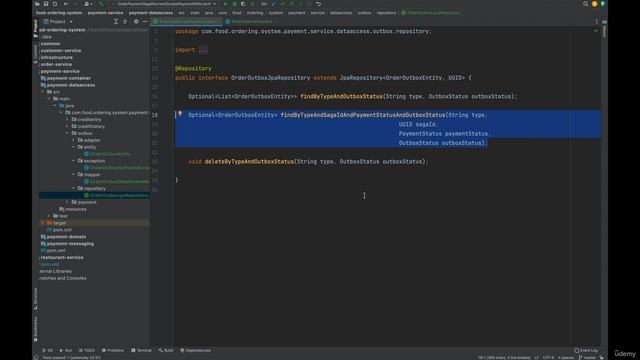Click Structure tab on left sidebar
The width and height of the screenshot is (640, 360).
pos(36,298)
